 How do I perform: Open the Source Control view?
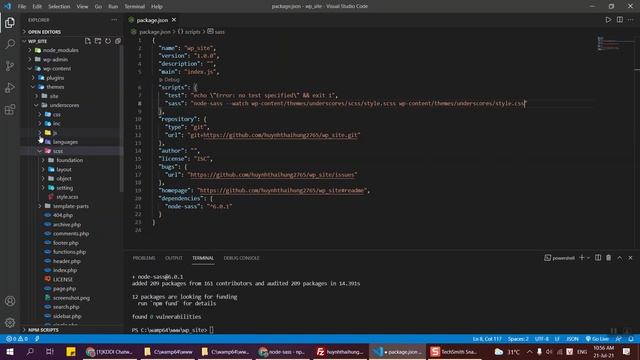click(x=10, y=66)
